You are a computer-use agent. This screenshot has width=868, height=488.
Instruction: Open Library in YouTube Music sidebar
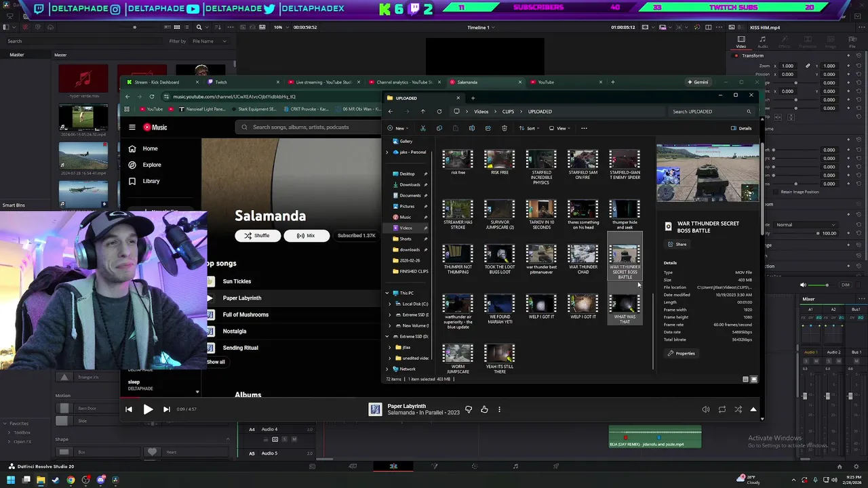[144, 181]
